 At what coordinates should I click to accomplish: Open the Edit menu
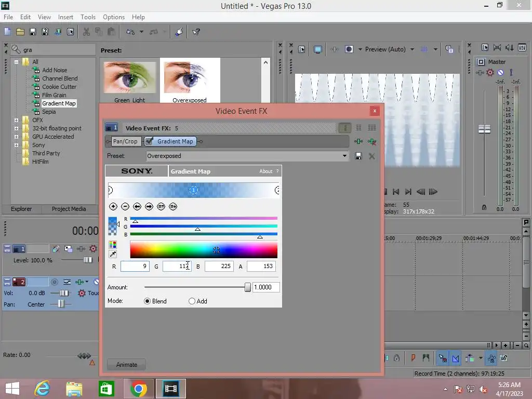(25, 17)
